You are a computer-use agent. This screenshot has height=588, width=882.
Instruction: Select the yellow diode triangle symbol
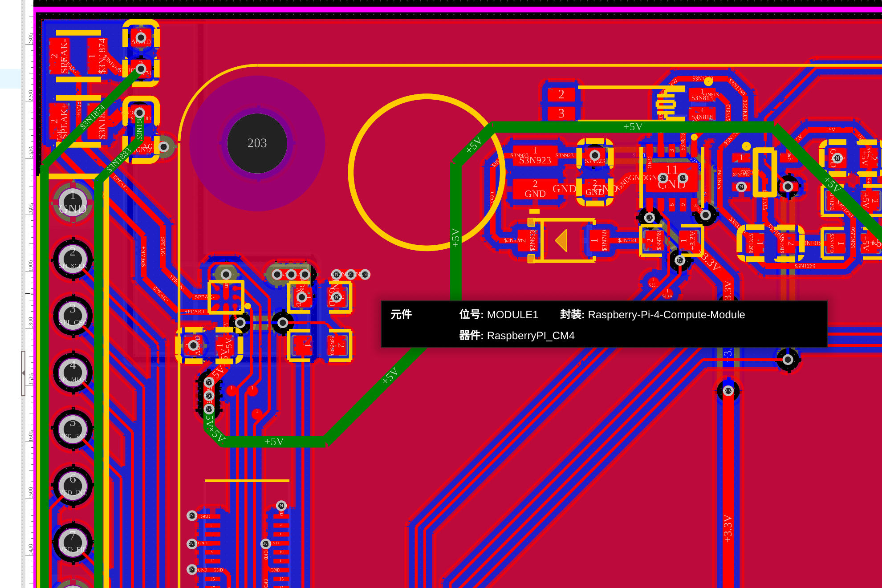tap(562, 240)
